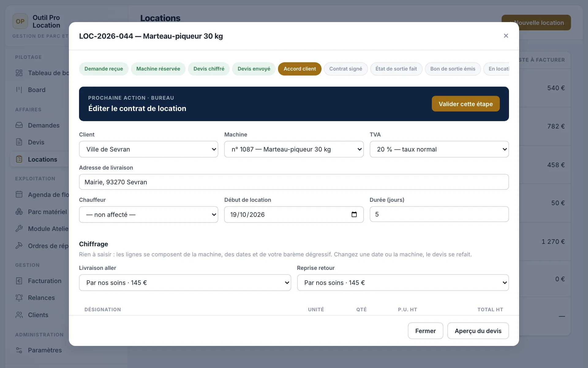Click the Facturation euro receipt icon
The height and width of the screenshot is (368, 588).
coord(19,281)
